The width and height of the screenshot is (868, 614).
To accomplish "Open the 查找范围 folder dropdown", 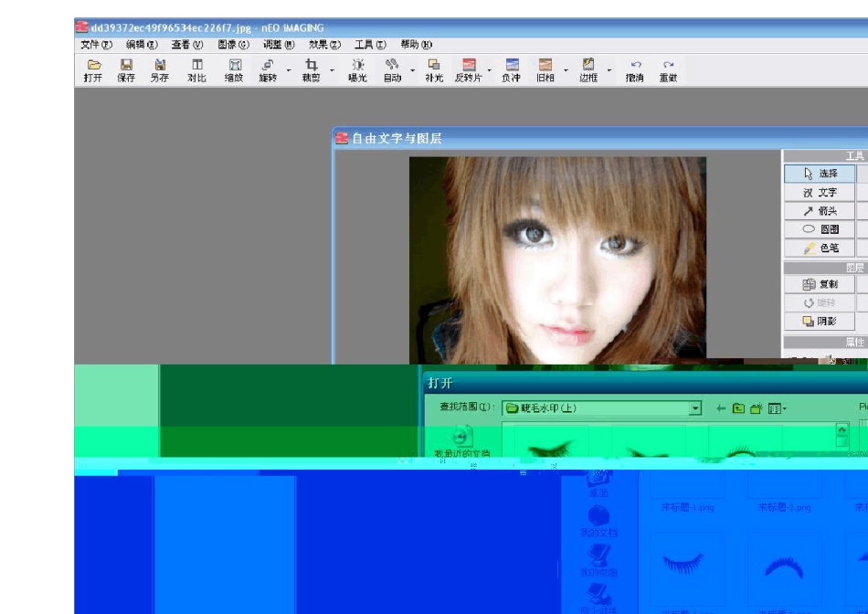I will 695,408.
